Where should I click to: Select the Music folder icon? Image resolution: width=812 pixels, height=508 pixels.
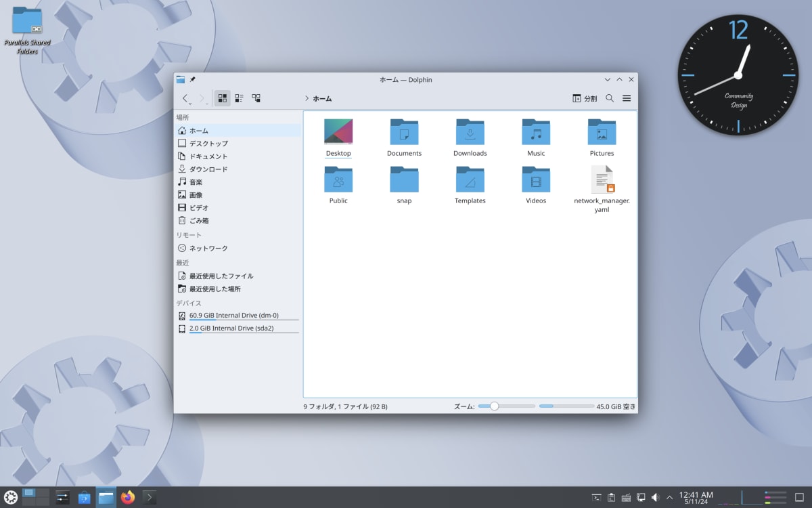point(536,131)
